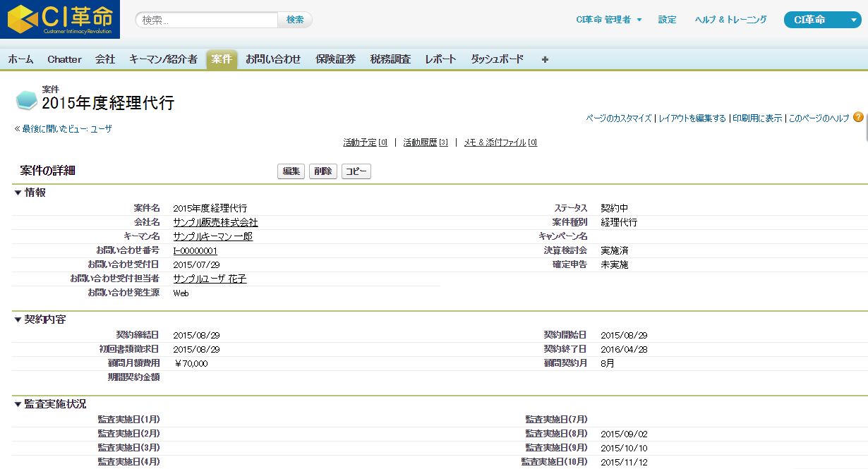The image size is (868, 469).
Task: Select the Chatter tab
Action: pyautogui.click(x=64, y=59)
